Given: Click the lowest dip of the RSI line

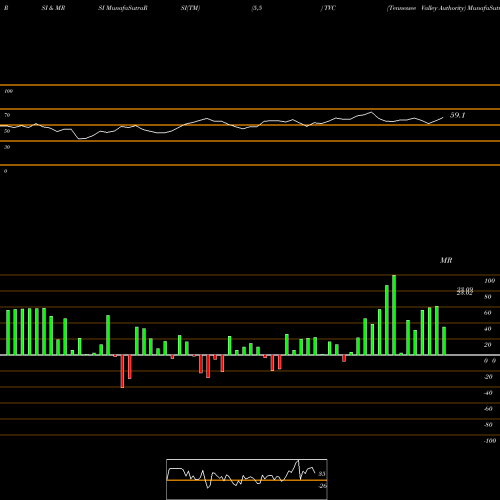Looking at the screenshot, I should coord(82,139).
